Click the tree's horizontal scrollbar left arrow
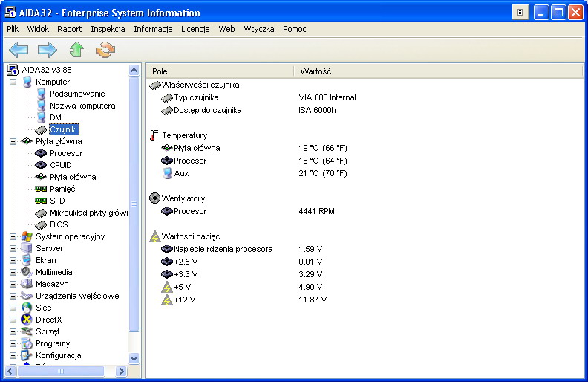Screen dimensions: 588x382 [10, 371]
